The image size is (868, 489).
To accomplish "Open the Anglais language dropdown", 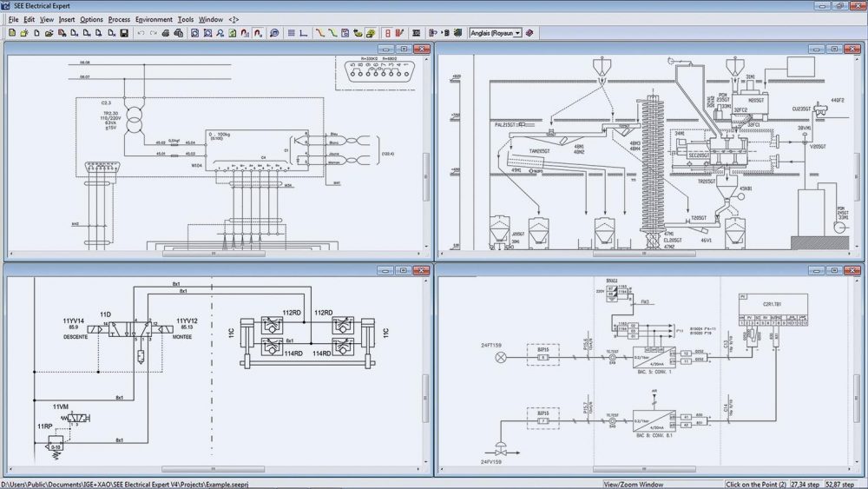I will coord(496,33).
